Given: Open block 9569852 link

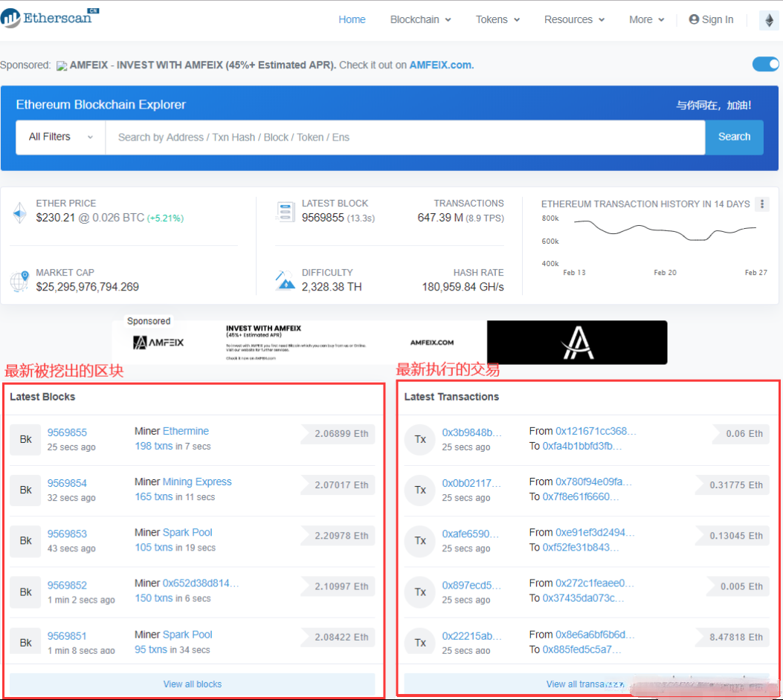Looking at the screenshot, I should 67,586.
